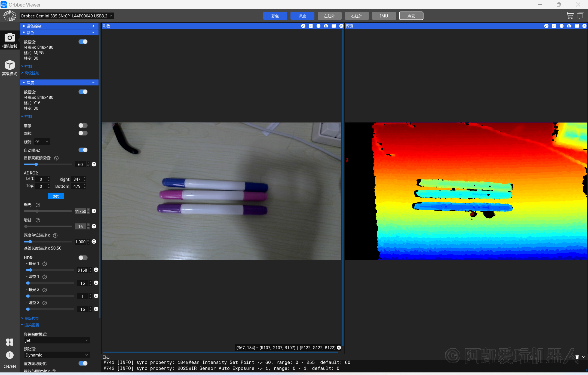Switch language with CN/EN
The image size is (588, 375).
point(10,366)
